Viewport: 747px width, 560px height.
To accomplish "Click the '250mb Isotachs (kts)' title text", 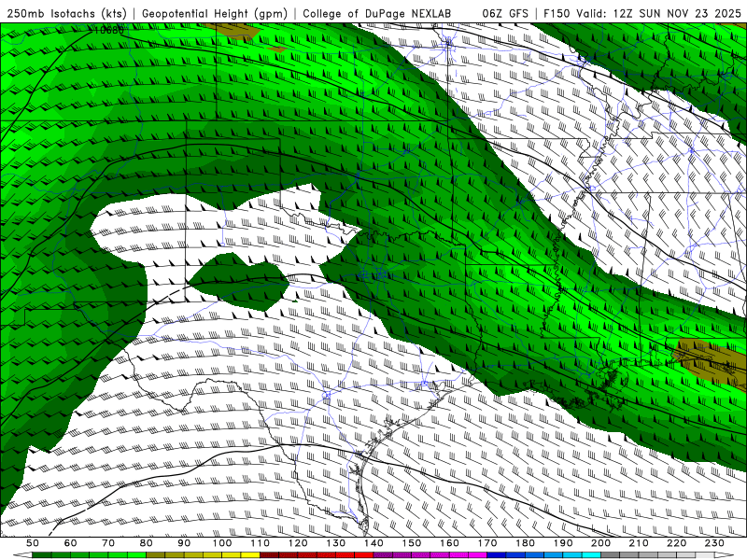I will 66,13.
